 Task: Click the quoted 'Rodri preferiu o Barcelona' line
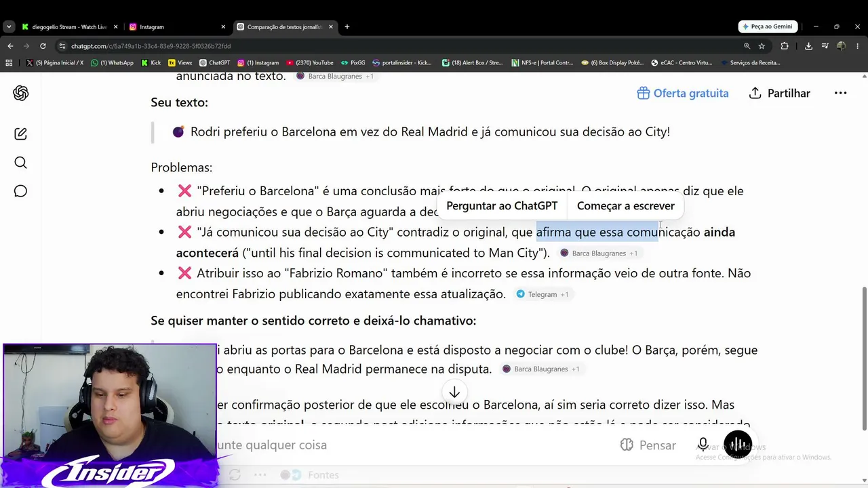(430, 132)
